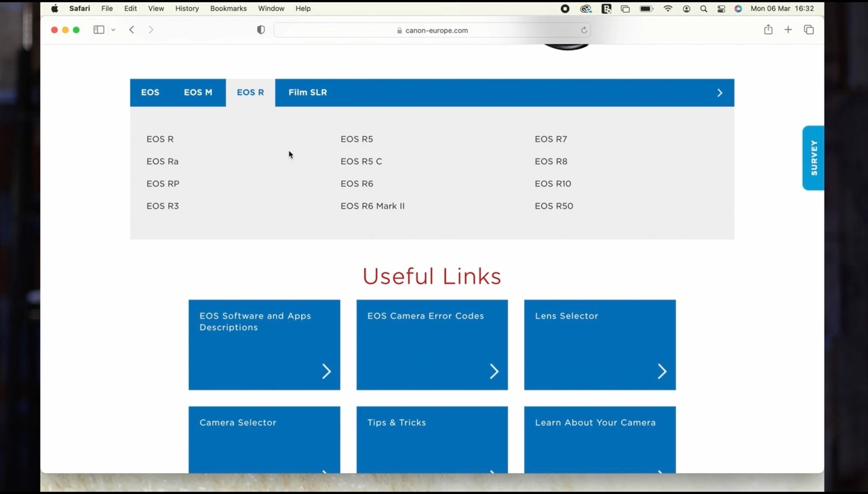Open the EOS Ra camera link
This screenshot has height=494, width=868.
[x=163, y=161]
